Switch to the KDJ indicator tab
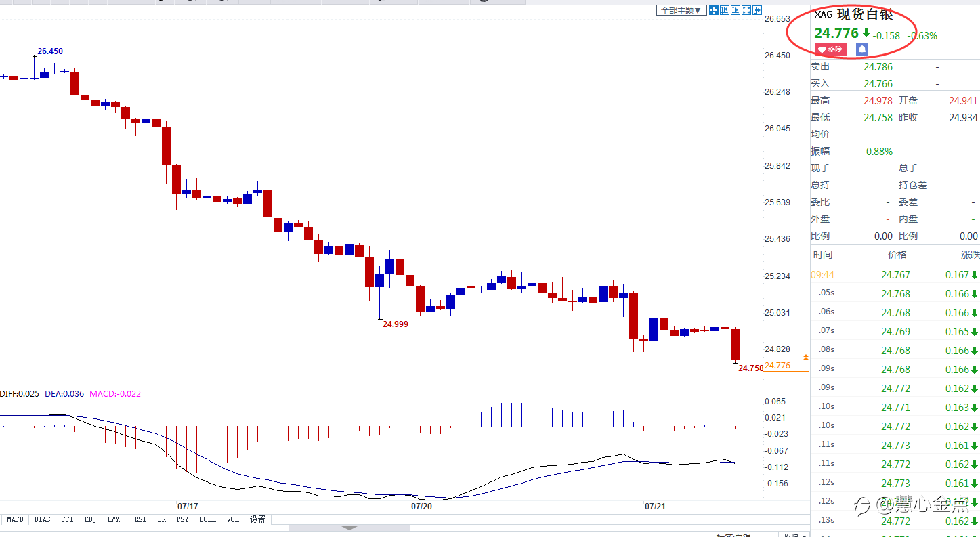Screen dimensions: 980x537 (90, 519)
